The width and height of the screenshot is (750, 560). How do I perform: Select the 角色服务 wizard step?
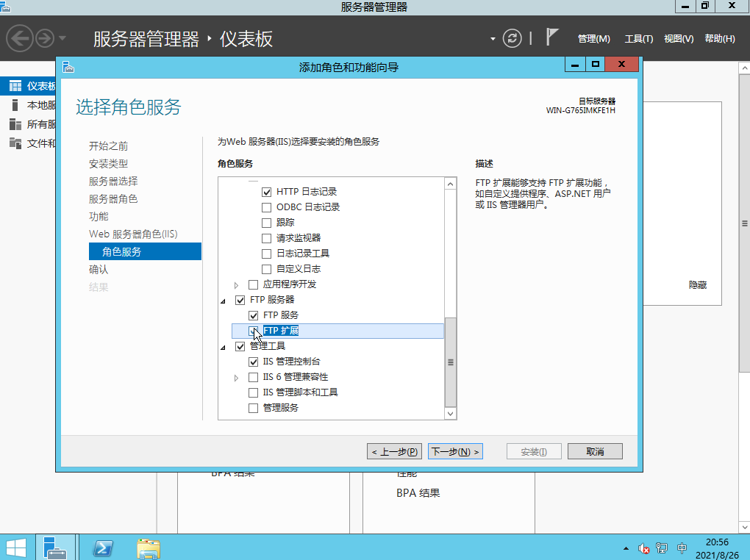coord(145,251)
